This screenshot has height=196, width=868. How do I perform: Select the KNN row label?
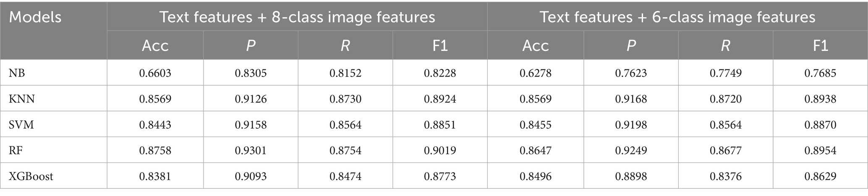pos(22,99)
